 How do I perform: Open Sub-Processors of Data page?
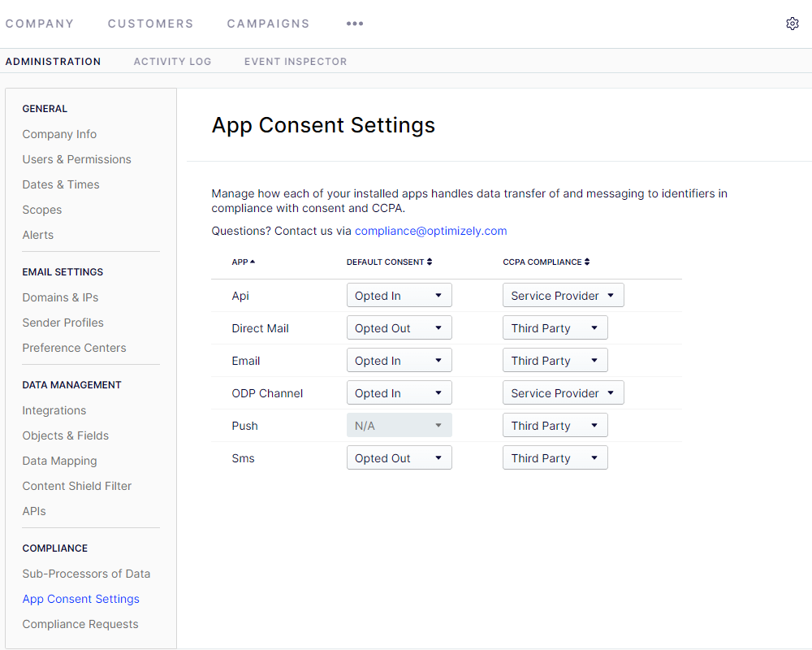pyautogui.click(x=87, y=574)
